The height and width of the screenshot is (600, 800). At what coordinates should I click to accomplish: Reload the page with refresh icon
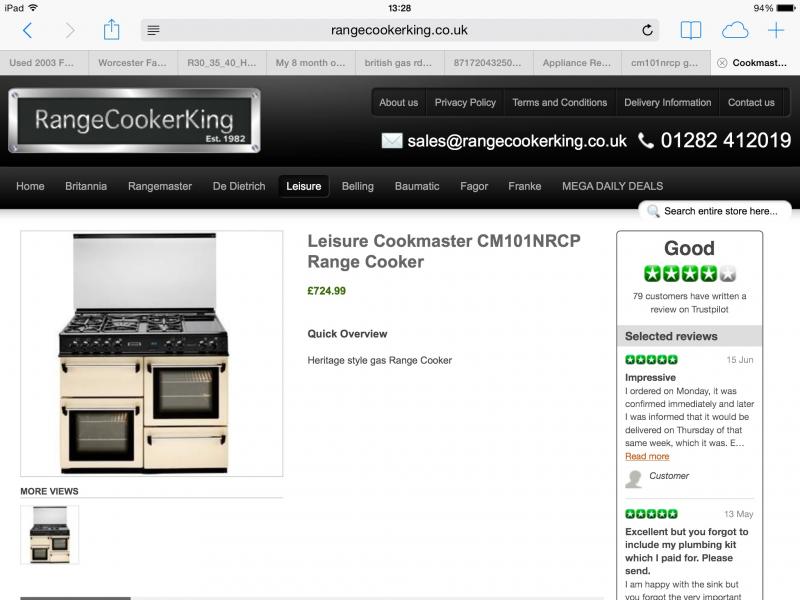(x=647, y=30)
